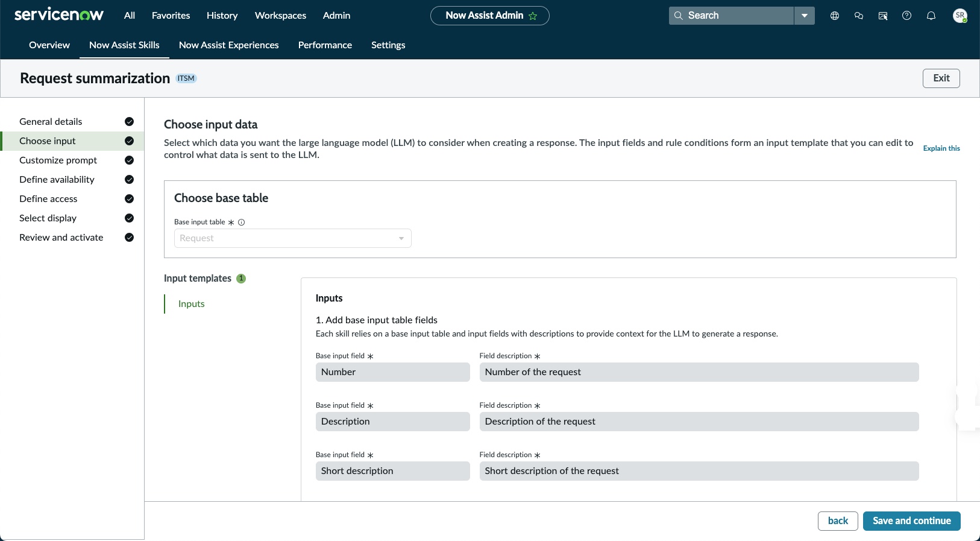Click the 'Description of the request' field
Screen dimensions: 980x541
click(699, 422)
